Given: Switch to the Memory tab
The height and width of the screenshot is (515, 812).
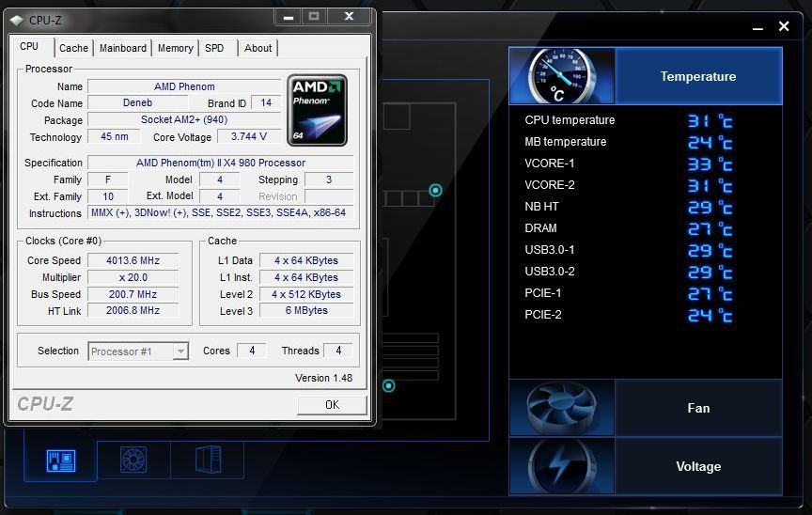Looking at the screenshot, I should click(175, 48).
